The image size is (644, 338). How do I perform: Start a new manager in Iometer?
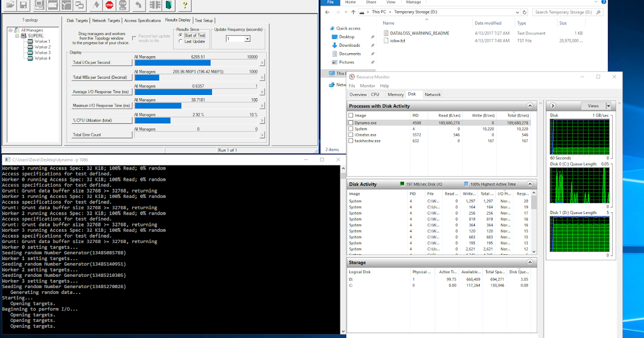coord(39,5)
